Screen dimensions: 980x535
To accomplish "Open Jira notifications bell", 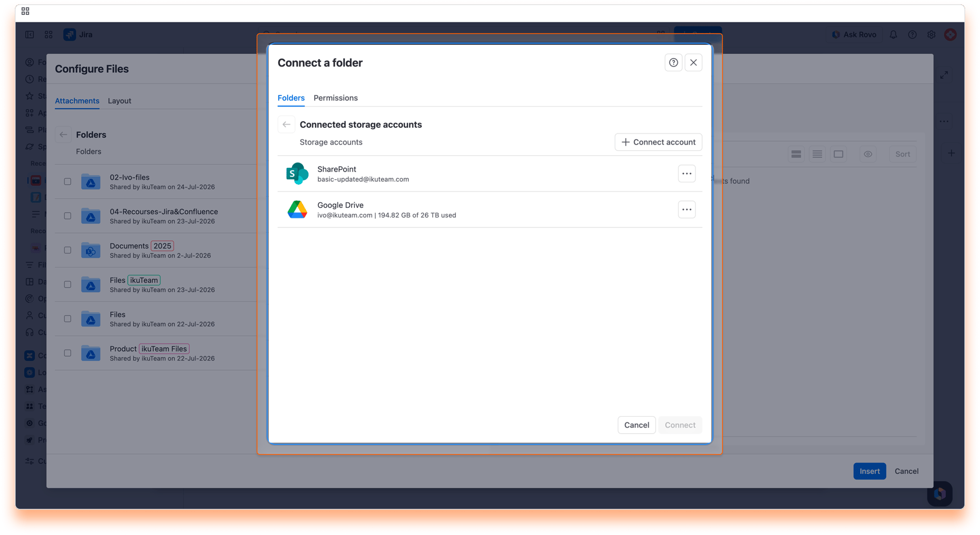I will [x=893, y=34].
